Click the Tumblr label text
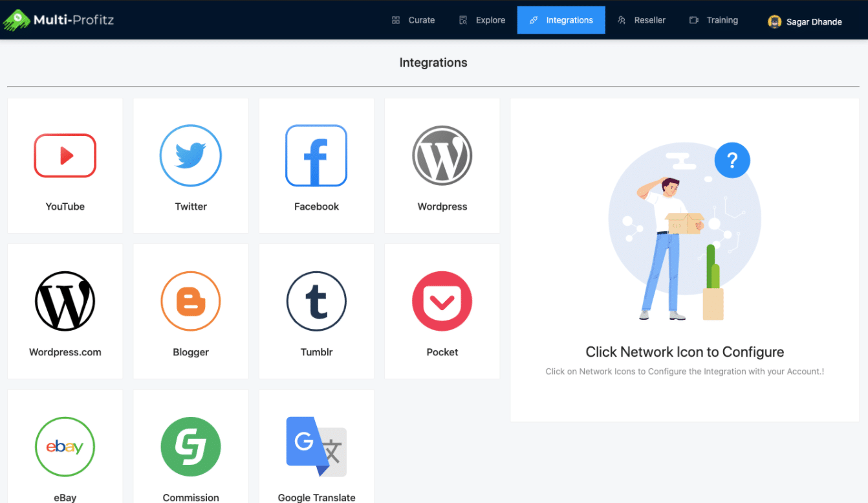Viewport: 868px width, 503px height. point(316,352)
